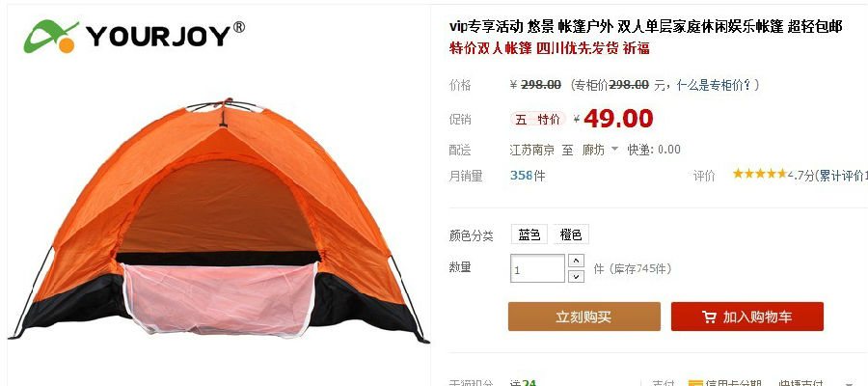Viewport: 868px width, 386px height.
Task: Click the five-star rating icons
Action: pos(760,175)
